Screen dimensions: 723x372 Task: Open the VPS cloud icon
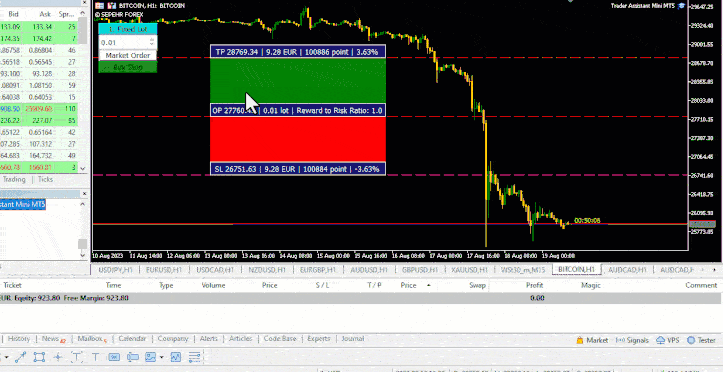(x=660, y=340)
